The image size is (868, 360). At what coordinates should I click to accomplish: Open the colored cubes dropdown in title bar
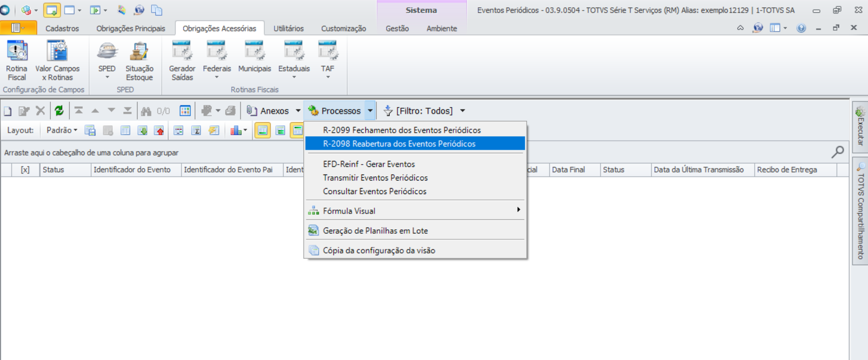[x=30, y=10]
